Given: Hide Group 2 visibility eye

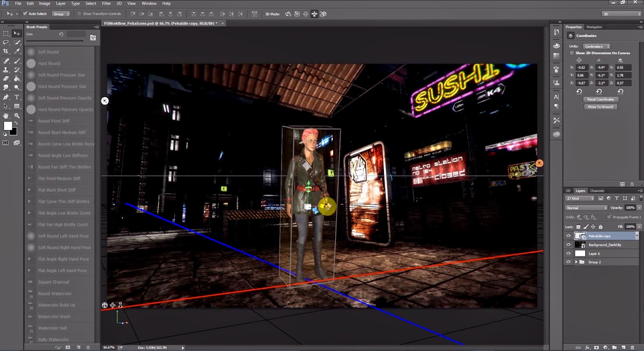Looking at the screenshot, I should pos(568,262).
